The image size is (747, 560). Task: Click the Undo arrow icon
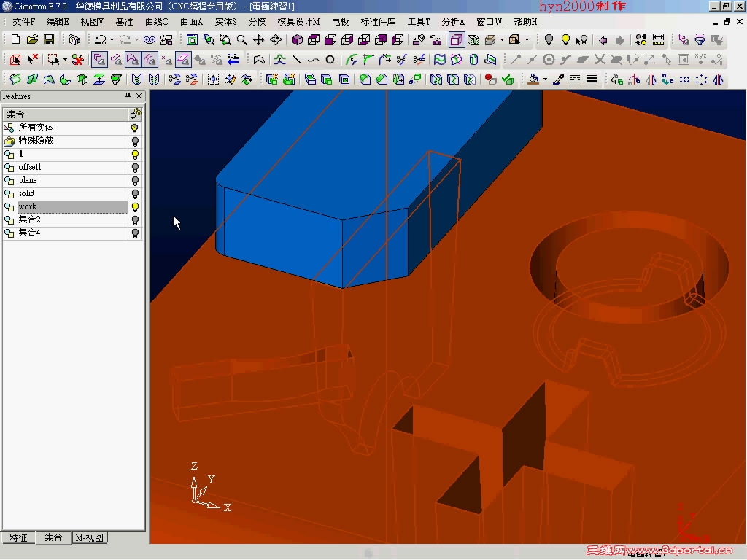pyautogui.click(x=100, y=40)
